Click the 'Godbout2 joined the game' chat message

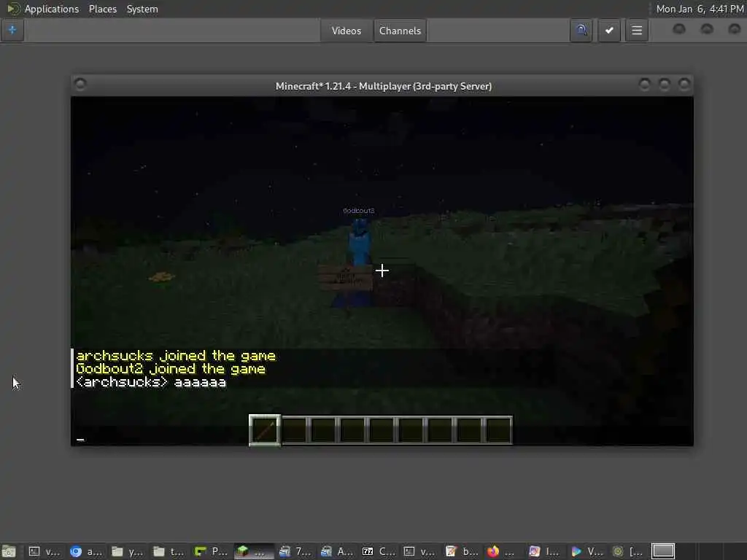[x=171, y=368]
